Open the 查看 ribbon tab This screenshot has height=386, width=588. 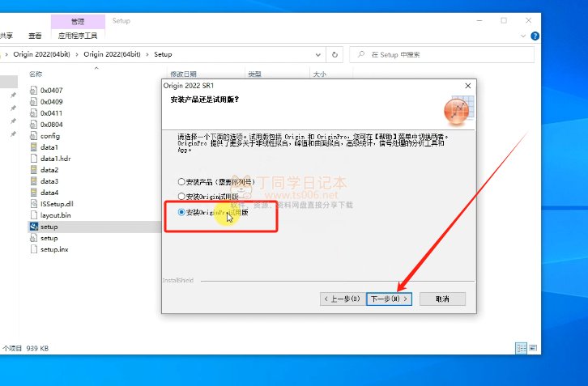pos(35,36)
